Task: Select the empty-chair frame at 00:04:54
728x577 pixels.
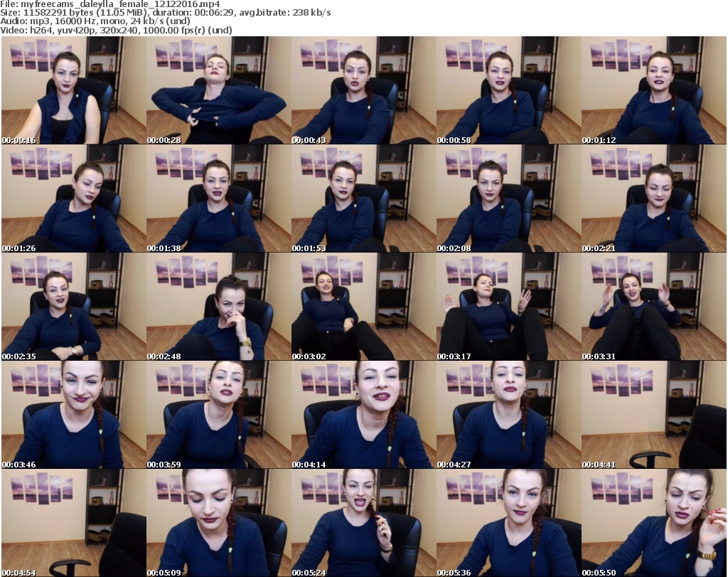Action: tap(74, 523)
